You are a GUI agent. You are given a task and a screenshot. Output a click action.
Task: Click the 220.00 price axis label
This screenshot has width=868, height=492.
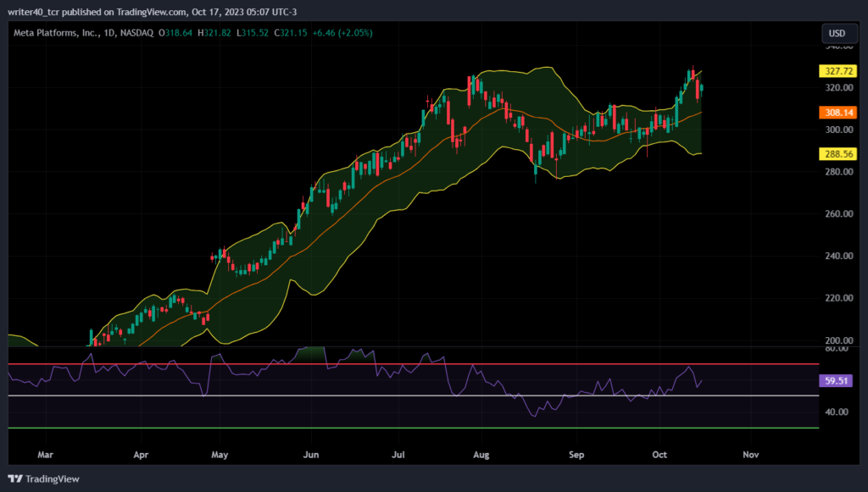[x=839, y=297]
